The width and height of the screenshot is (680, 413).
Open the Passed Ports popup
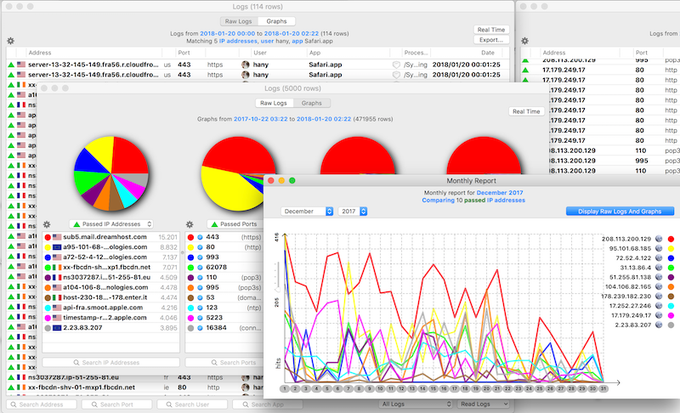(x=235, y=224)
